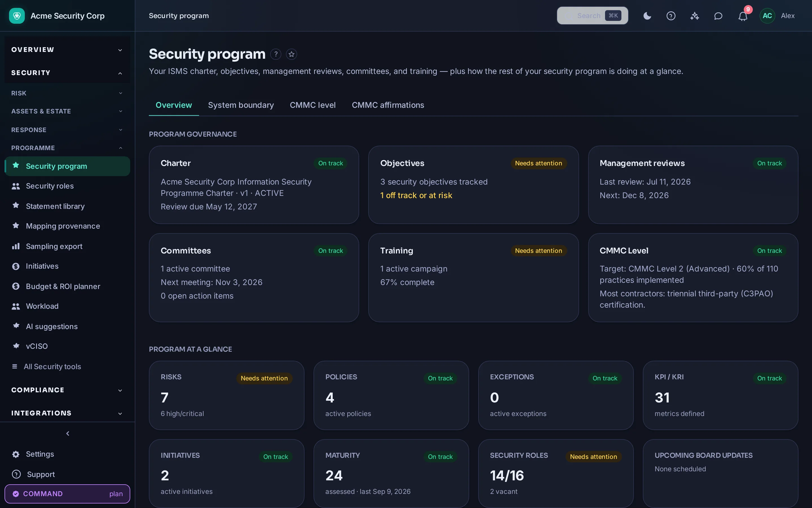
Task: Click the ⌘K shortcut badge in Search
Action: (x=613, y=16)
